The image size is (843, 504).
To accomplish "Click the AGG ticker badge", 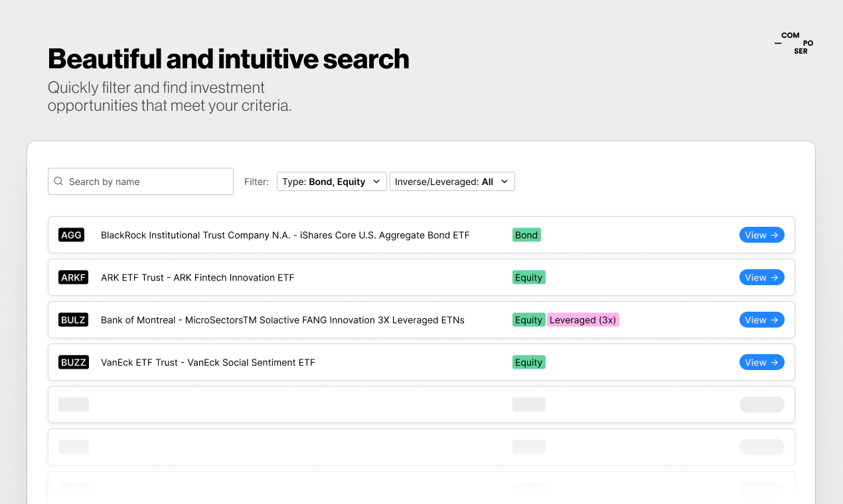I will coord(71,235).
